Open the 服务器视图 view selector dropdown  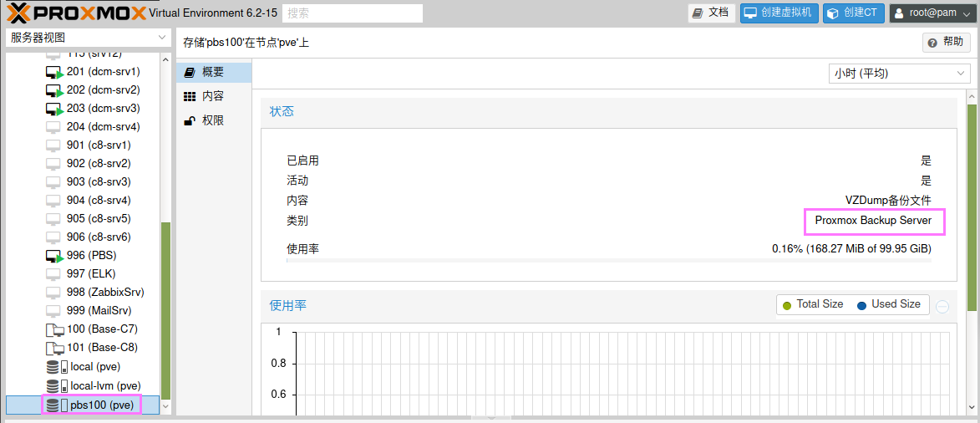(88, 38)
